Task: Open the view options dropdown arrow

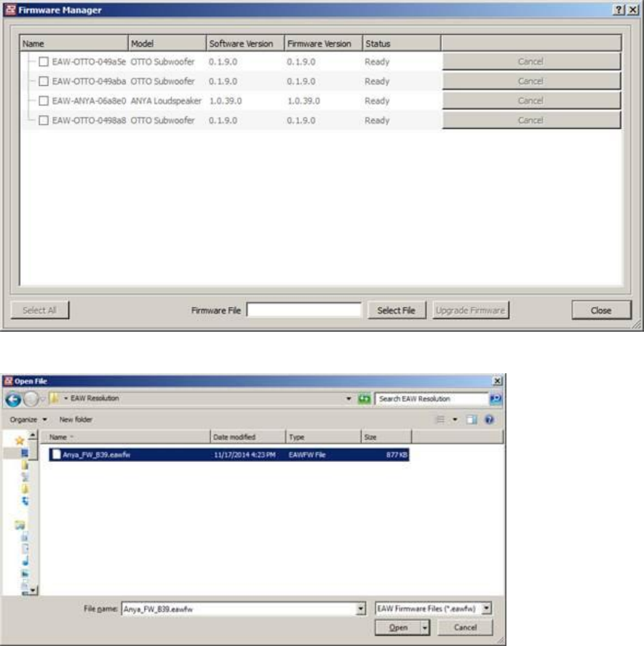Action: [455, 420]
